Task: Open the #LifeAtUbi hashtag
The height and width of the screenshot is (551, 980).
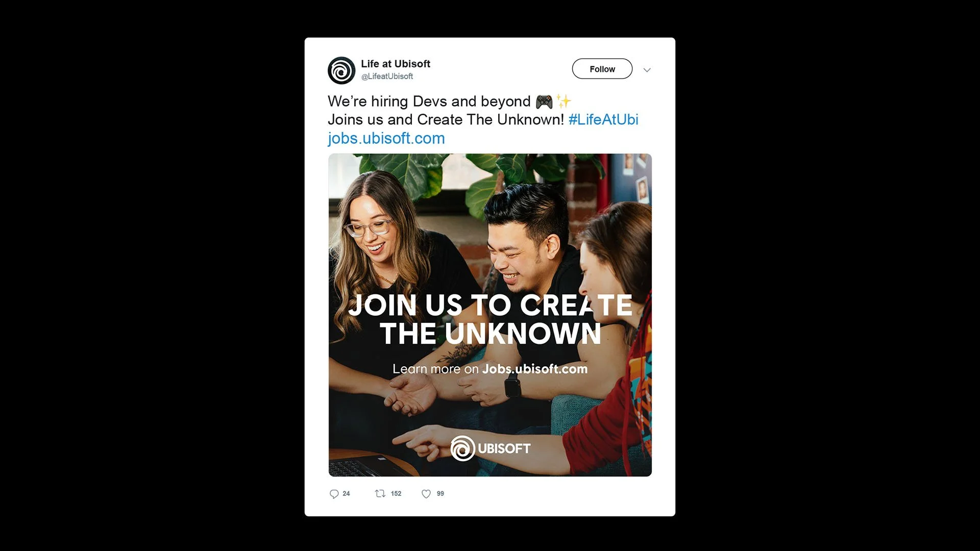Action: [603, 119]
